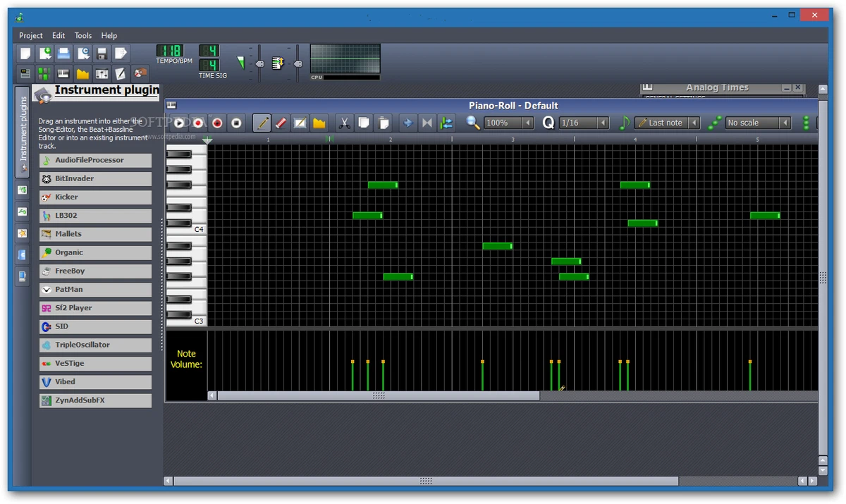
Task: Enable record mode in Piano Roll
Action: [197, 123]
